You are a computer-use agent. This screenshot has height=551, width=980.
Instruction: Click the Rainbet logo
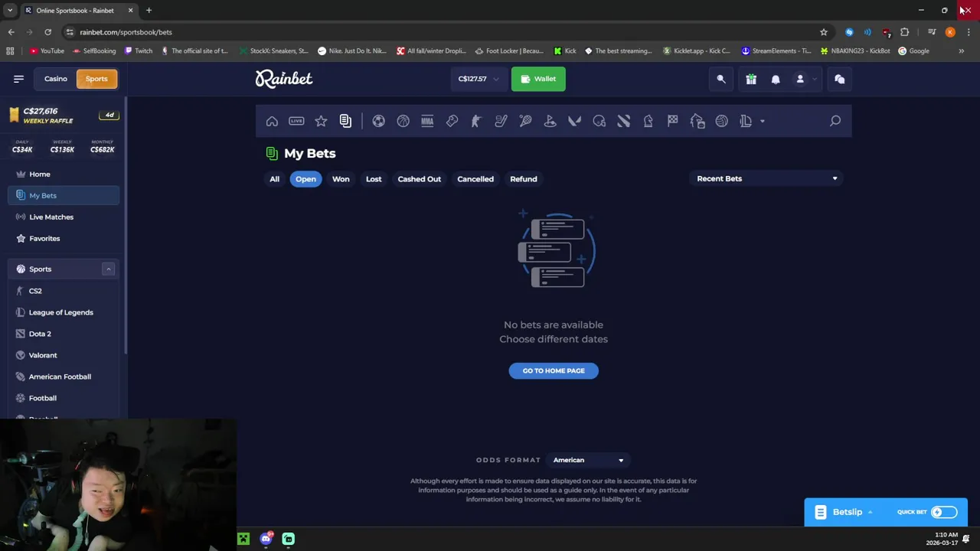tap(283, 79)
